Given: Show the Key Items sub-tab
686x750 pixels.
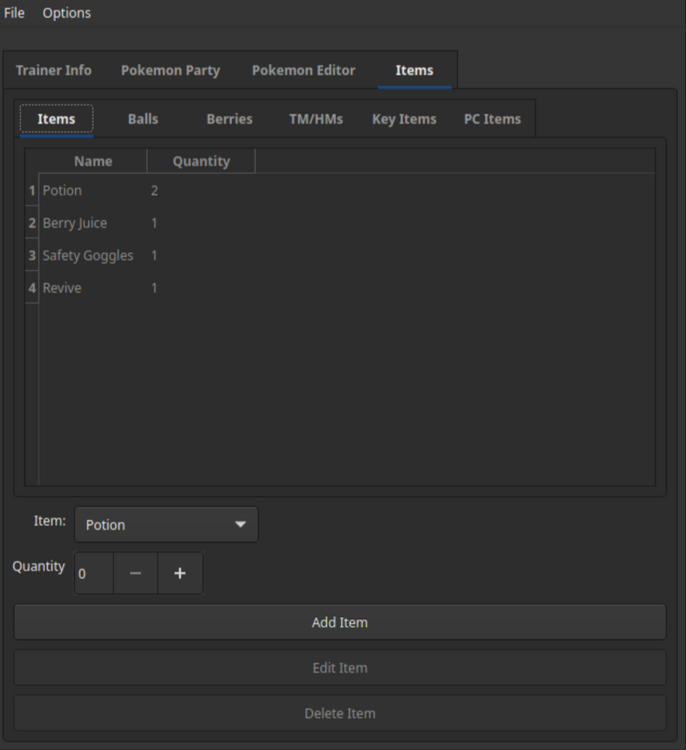Looking at the screenshot, I should pos(404,119).
